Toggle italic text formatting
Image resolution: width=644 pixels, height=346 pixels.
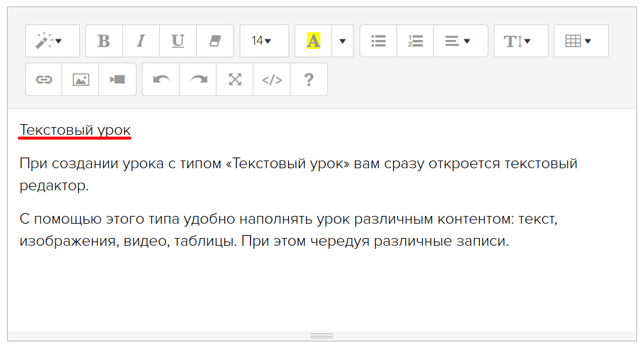(141, 41)
